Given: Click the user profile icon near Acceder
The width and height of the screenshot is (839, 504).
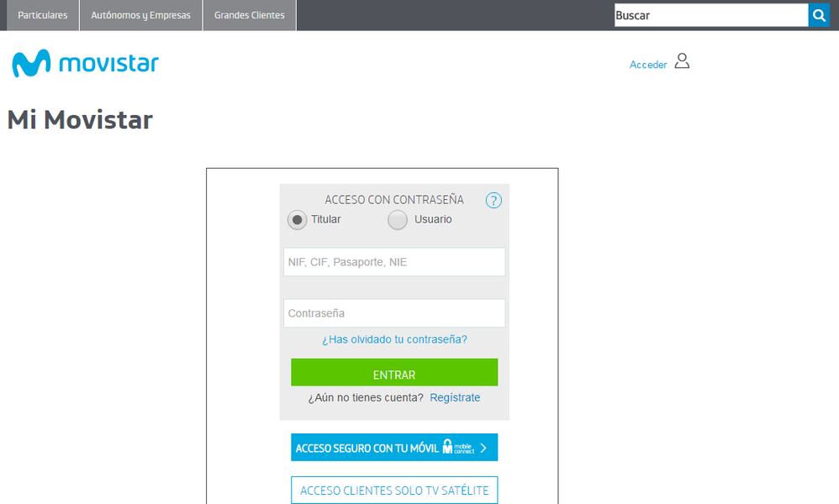Looking at the screenshot, I should pyautogui.click(x=682, y=61).
